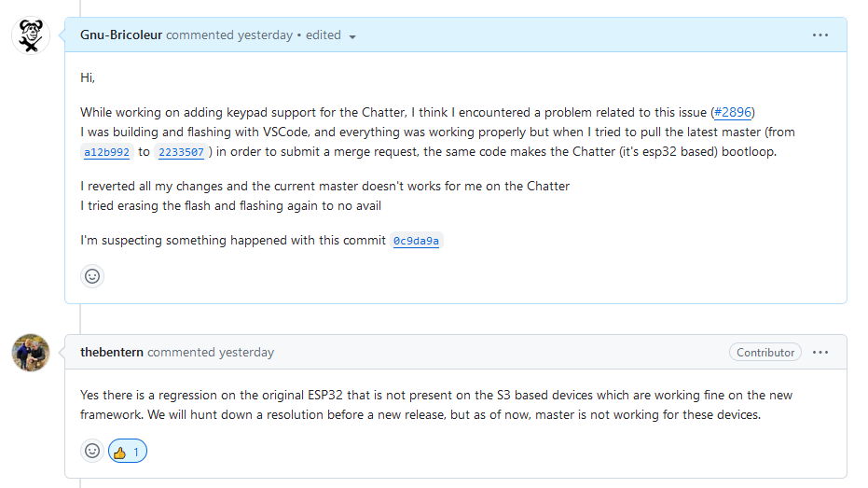The image size is (868, 488).
Task: Open the suspected commit 0c9da9a
Action: [x=417, y=241]
